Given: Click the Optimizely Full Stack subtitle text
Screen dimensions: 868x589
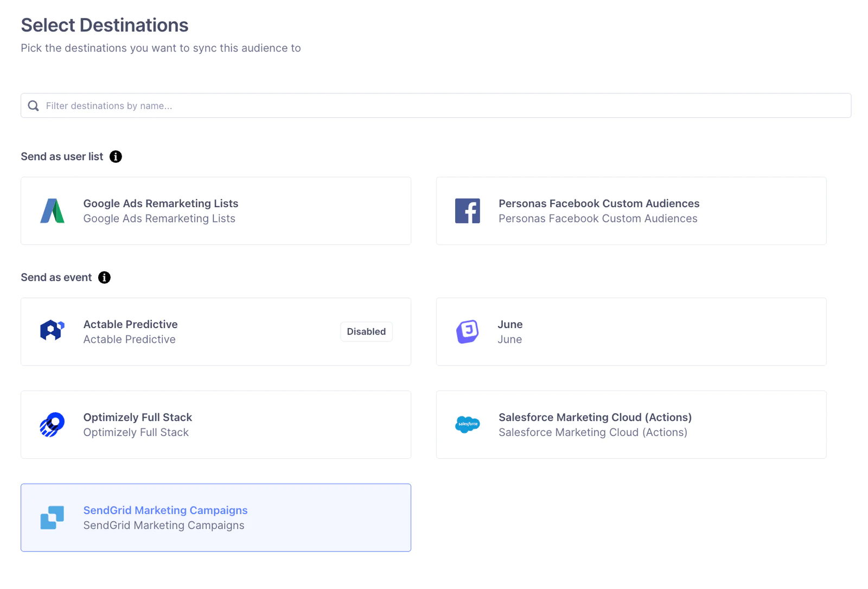Looking at the screenshot, I should click(136, 432).
